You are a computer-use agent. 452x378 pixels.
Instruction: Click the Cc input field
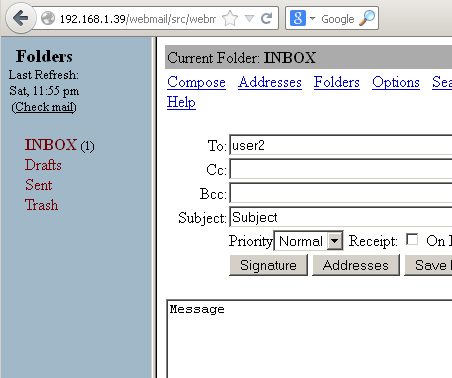point(341,169)
